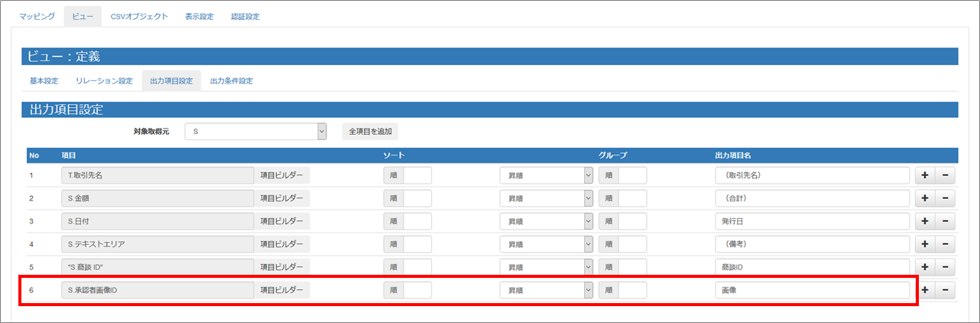980x323 pixels.
Task: Remove the S.日付 row with minus
Action: click(x=945, y=221)
